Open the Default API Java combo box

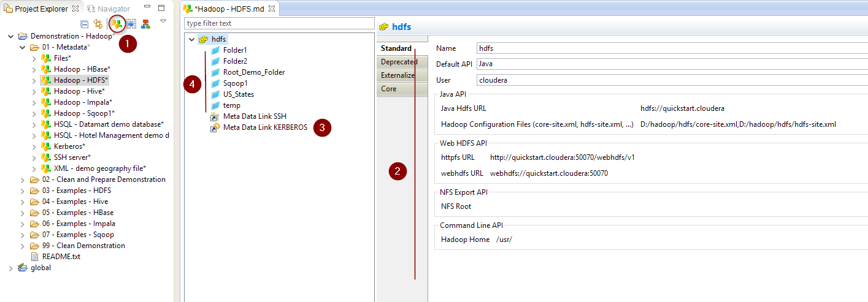click(672, 64)
